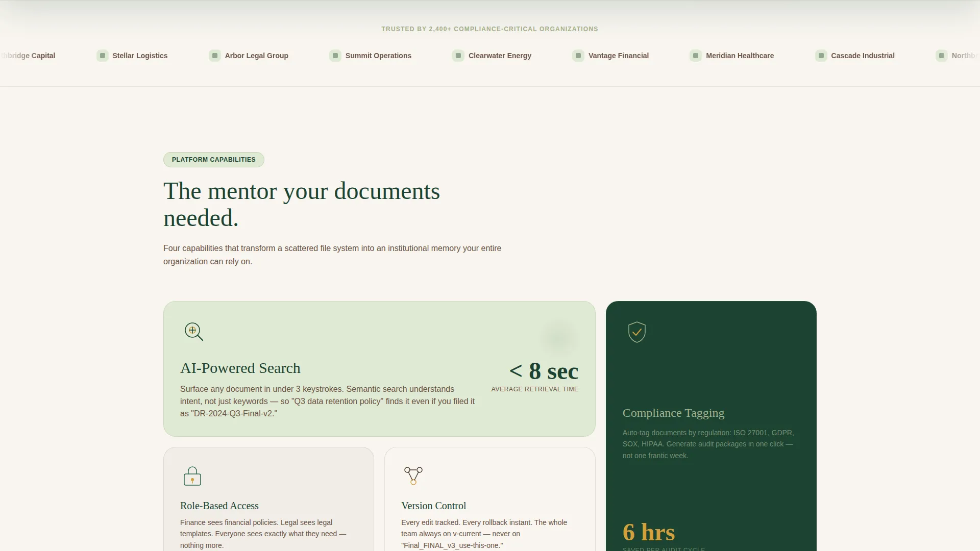Viewport: 980px width, 551px height.
Task: Click the 'Trusted by 2,400+' tagline
Action: [490, 29]
